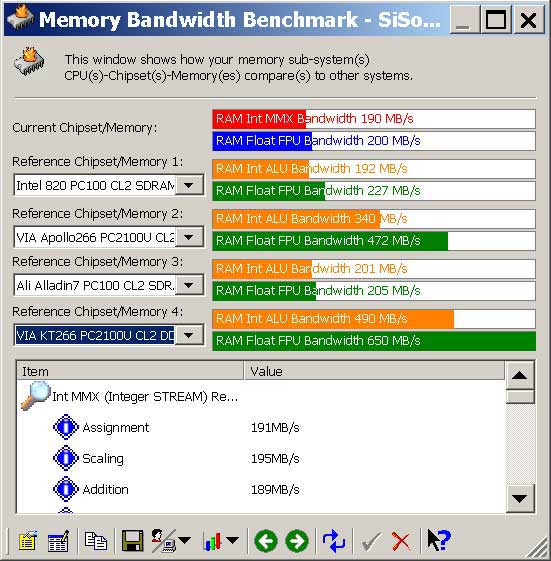Click the blue refresh arrows icon
The height and width of the screenshot is (561, 551).
tap(333, 541)
